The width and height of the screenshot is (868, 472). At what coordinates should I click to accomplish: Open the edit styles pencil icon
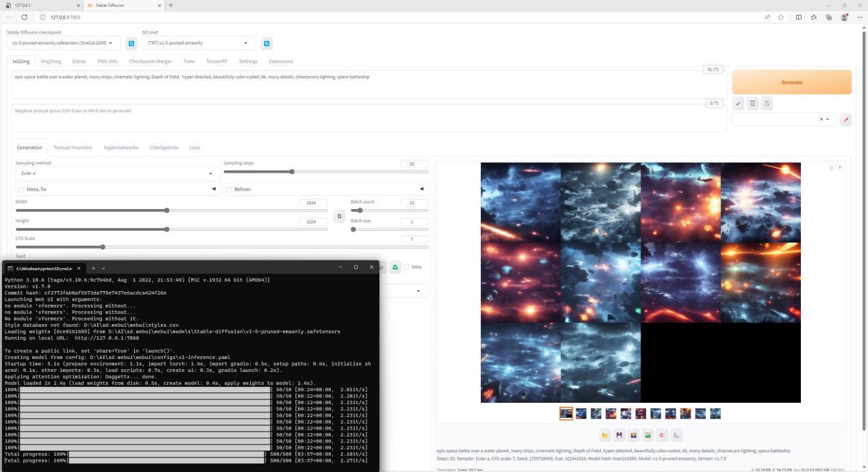click(845, 119)
